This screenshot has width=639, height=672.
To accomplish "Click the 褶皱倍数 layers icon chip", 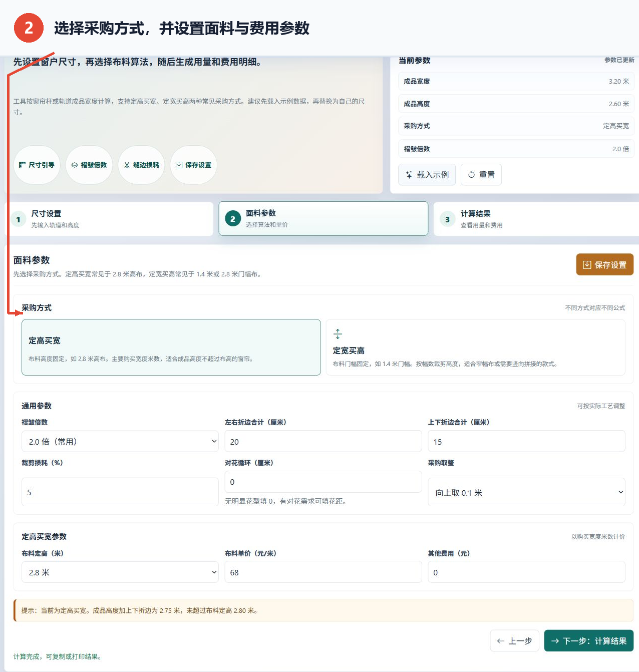I will pyautogui.click(x=89, y=165).
